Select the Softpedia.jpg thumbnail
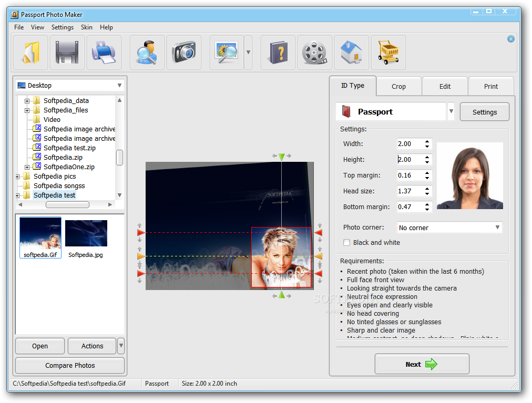The height and width of the screenshot is (403, 532). (x=86, y=239)
